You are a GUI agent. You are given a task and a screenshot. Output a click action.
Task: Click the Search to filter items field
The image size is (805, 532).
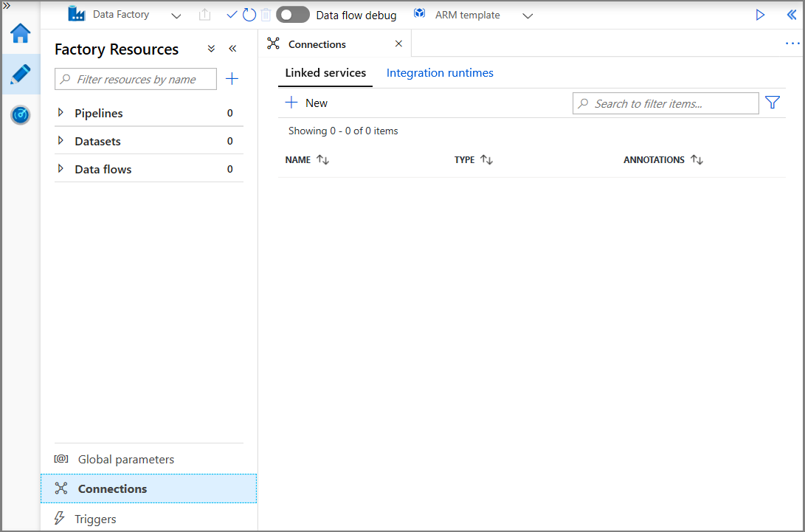[x=666, y=103]
